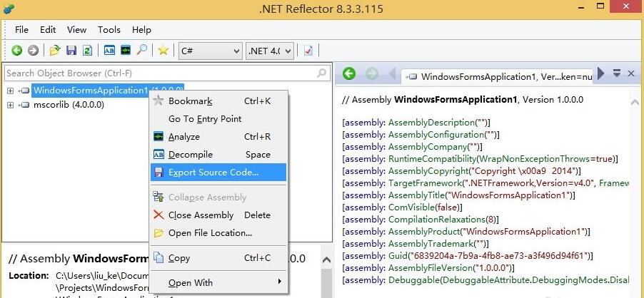Click the search magnifier in Object Browser box
This screenshot has width=644, height=298.
321,73
